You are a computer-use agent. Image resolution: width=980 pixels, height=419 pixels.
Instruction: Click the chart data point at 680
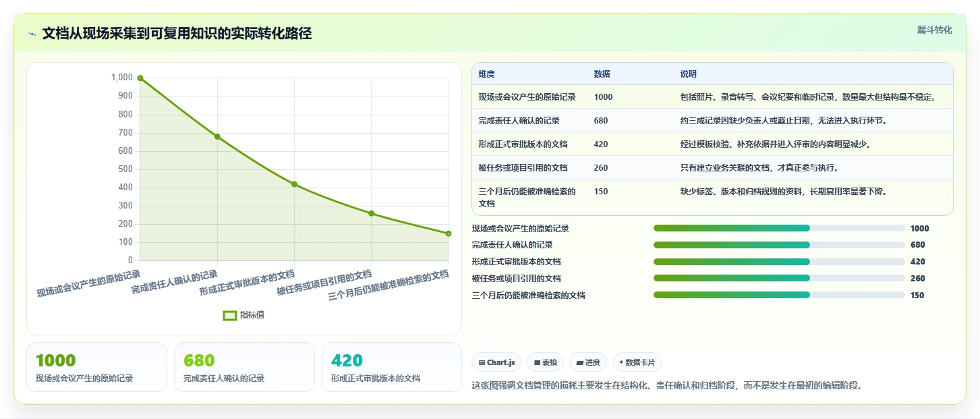217,136
